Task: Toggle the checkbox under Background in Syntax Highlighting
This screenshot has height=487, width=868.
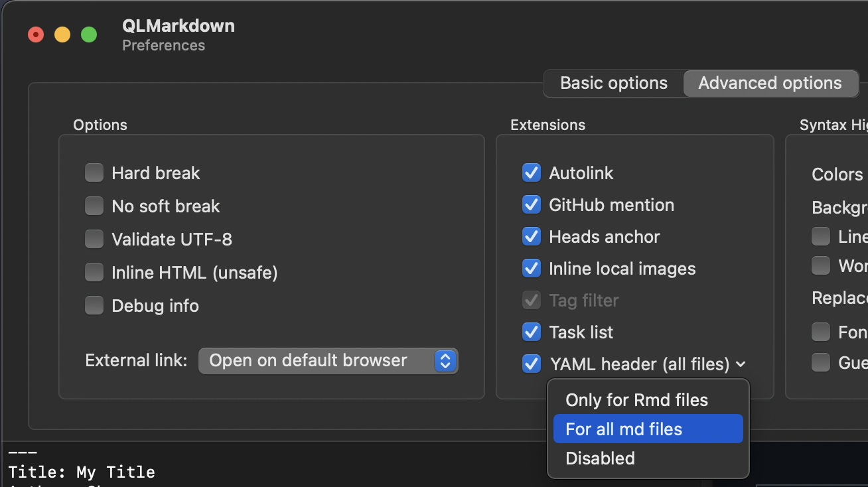Action: (821, 237)
